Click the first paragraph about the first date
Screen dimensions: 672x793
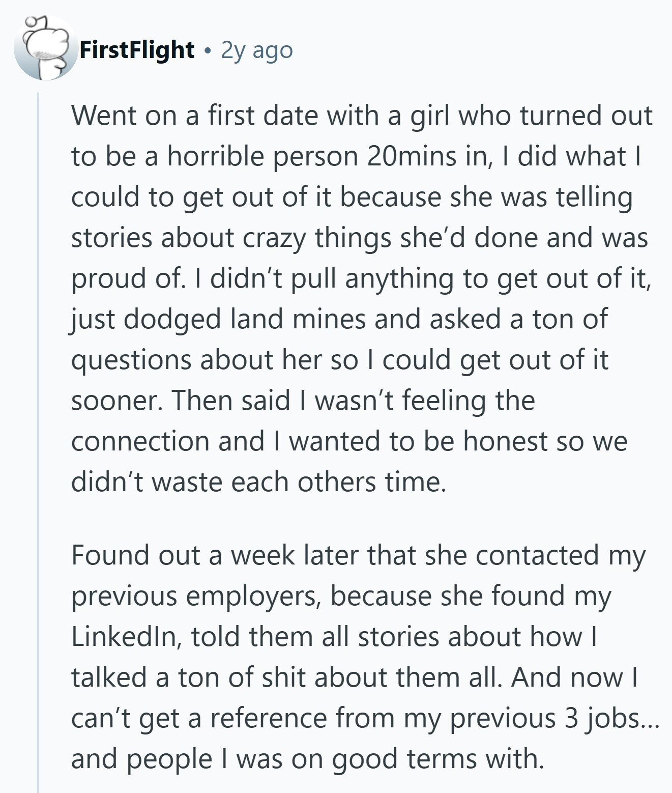(362, 298)
